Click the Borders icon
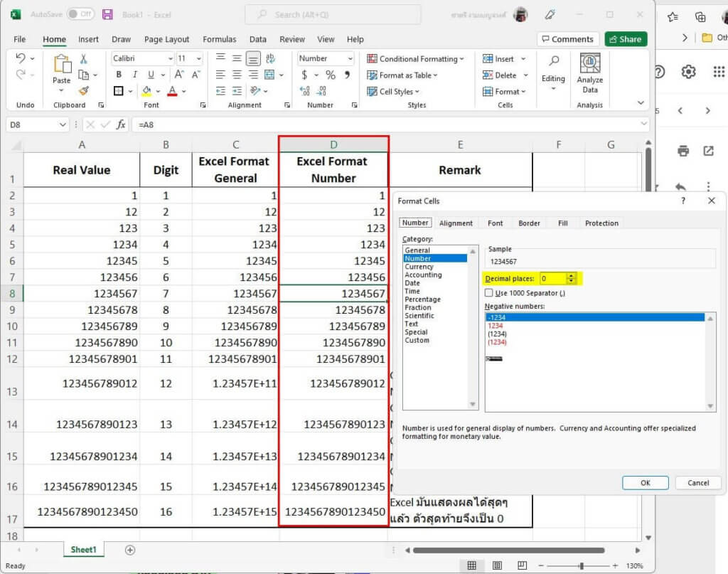Viewport: 728px width, 574px height. click(119, 91)
